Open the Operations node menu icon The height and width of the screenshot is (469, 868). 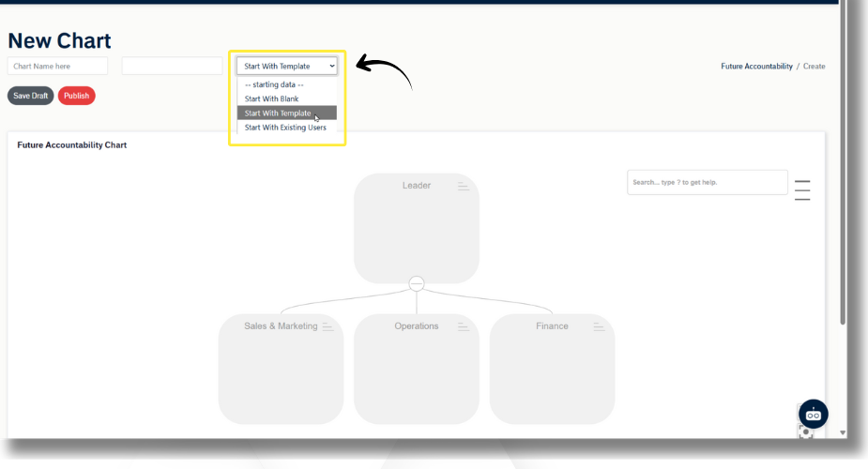(463, 326)
